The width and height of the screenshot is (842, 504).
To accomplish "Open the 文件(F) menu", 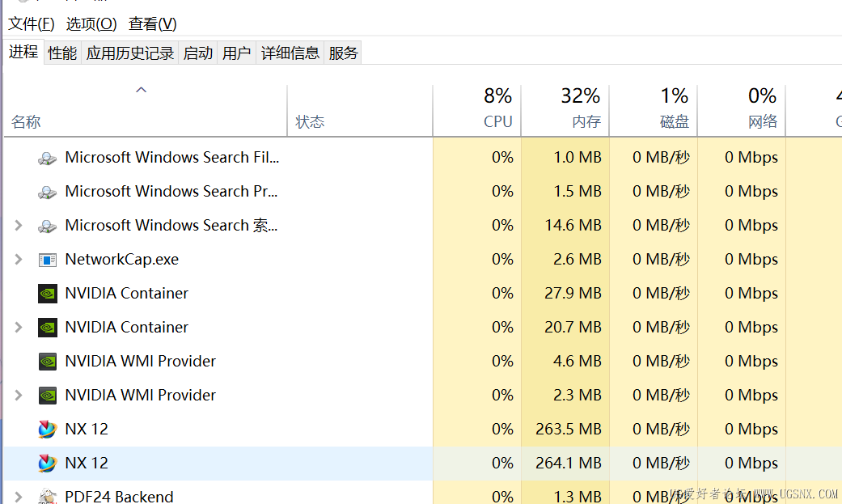I will tap(32, 23).
